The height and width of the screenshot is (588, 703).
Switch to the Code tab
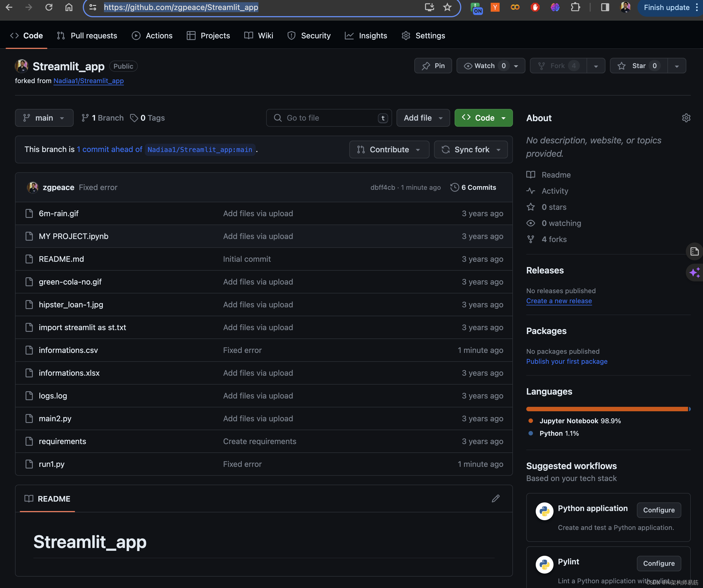click(26, 36)
